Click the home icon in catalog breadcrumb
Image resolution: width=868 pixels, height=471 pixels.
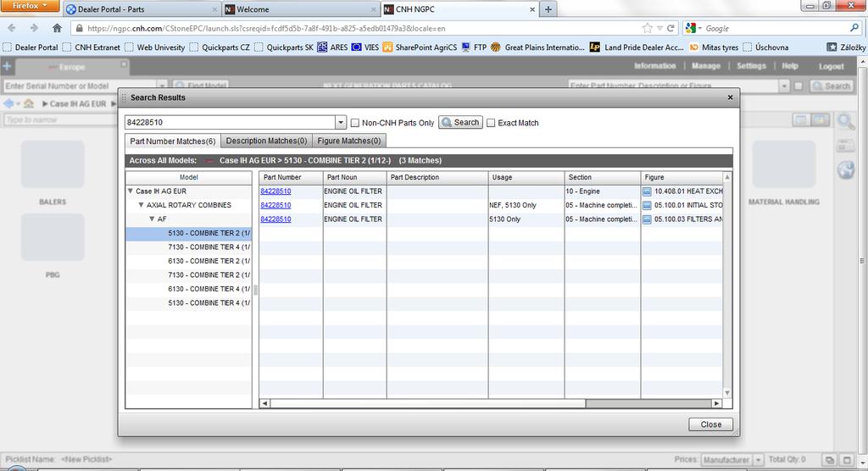click(x=29, y=103)
